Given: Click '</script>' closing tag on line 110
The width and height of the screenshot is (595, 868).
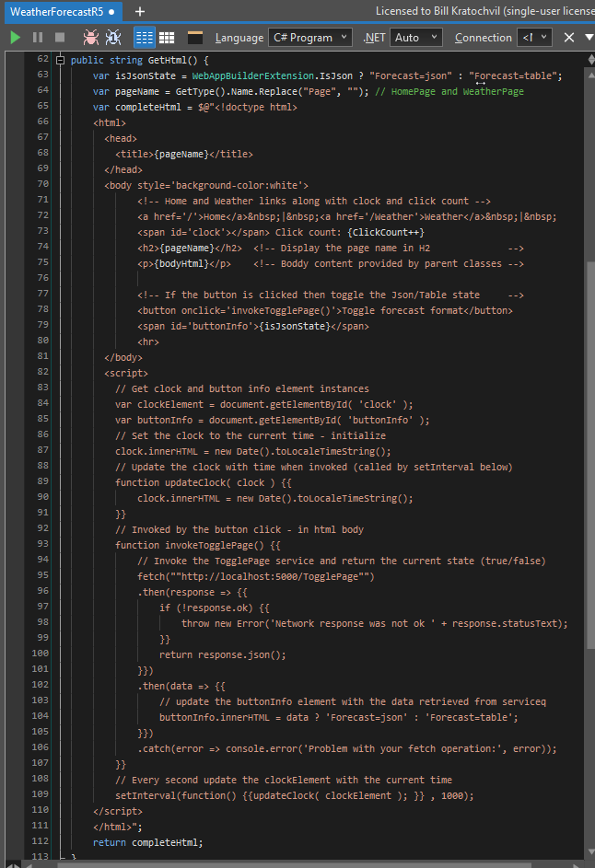Looking at the screenshot, I should pos(118,811).
